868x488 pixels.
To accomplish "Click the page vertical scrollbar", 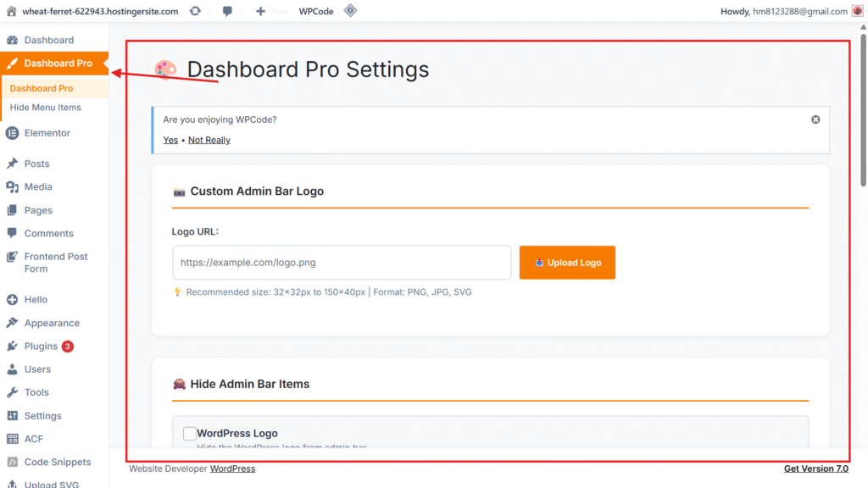I will (x=863, y=111).
